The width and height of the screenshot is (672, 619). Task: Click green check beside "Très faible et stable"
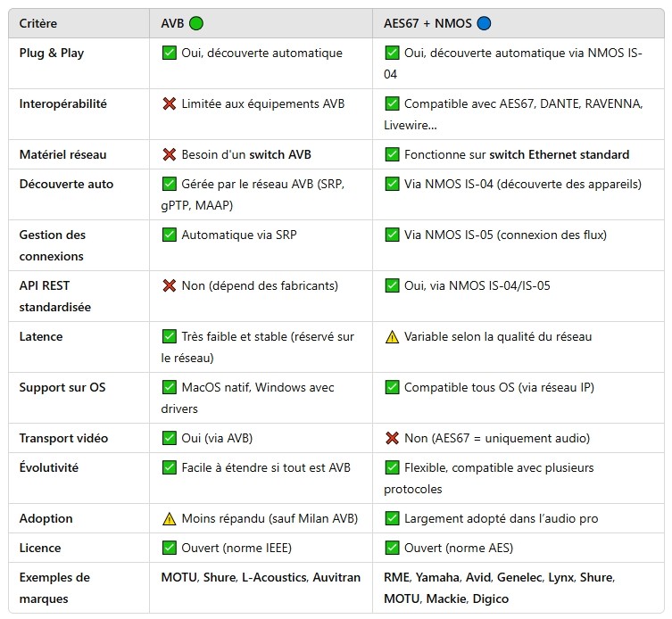coord(169,337)
